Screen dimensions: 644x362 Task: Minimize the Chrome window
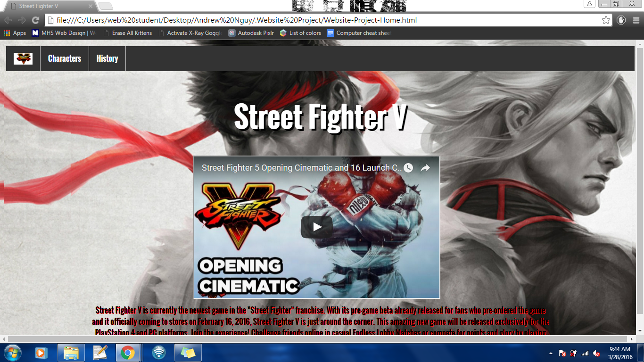[x=604, y=4]
